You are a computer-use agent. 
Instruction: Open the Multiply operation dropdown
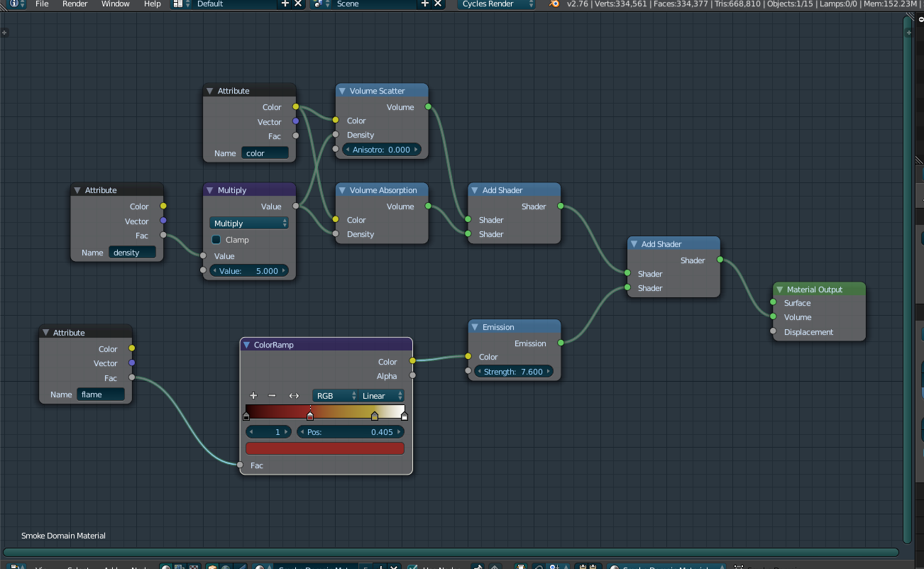pyautogui.click(x=249, y=223)
